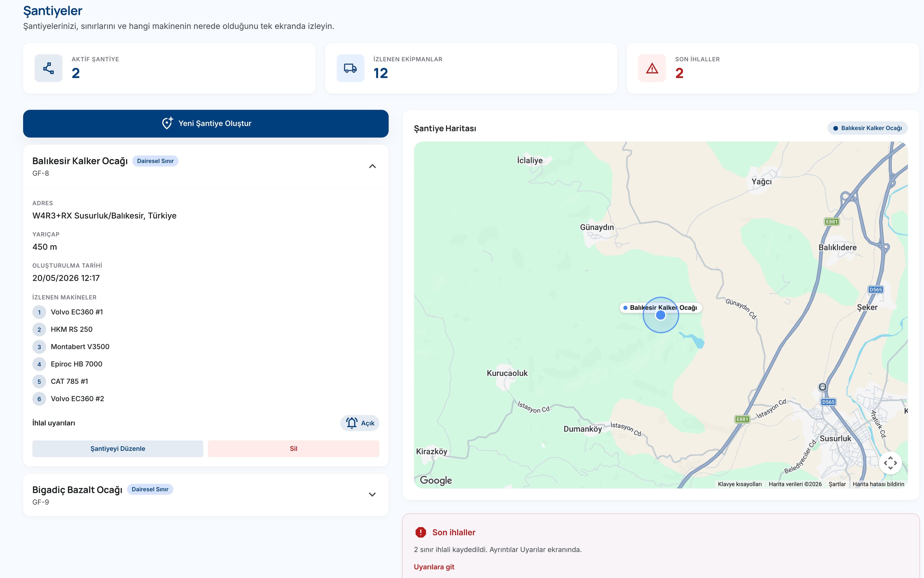
Task: Click the Günaydın village label on map
Action: tap(597, 227)
